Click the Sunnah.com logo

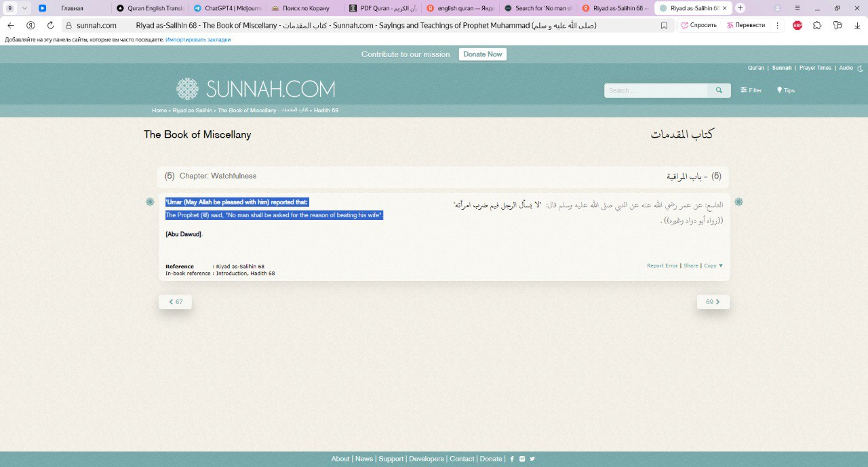coord(256,89)
